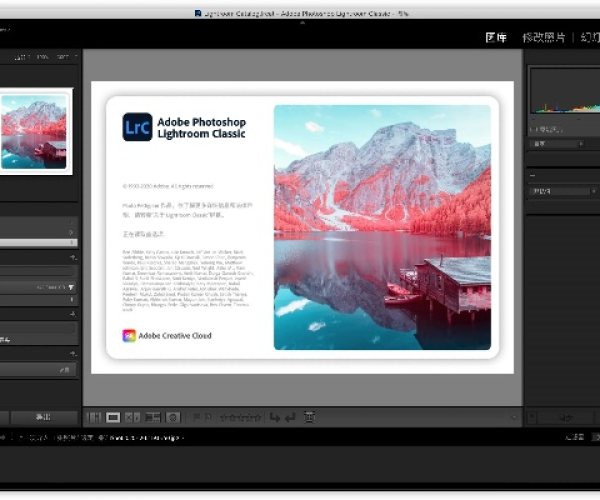This screenshot has height=500, width=600.
Task: Click the 导出 (Export) button
Action: point(43,417)
